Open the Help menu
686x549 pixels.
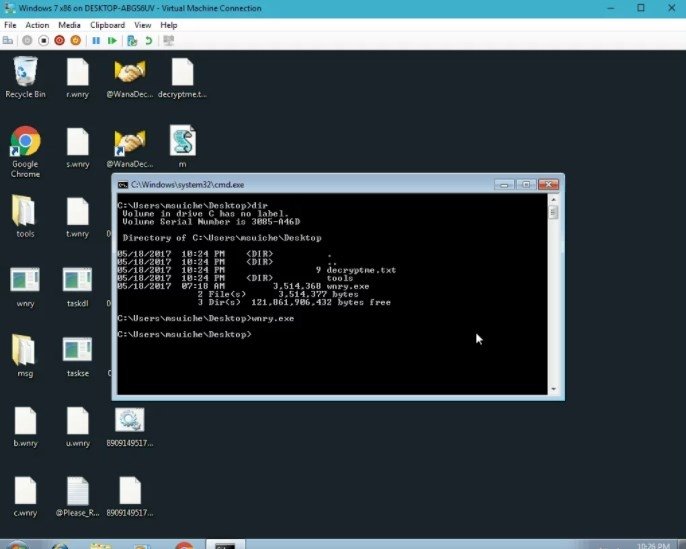(168, 25)
